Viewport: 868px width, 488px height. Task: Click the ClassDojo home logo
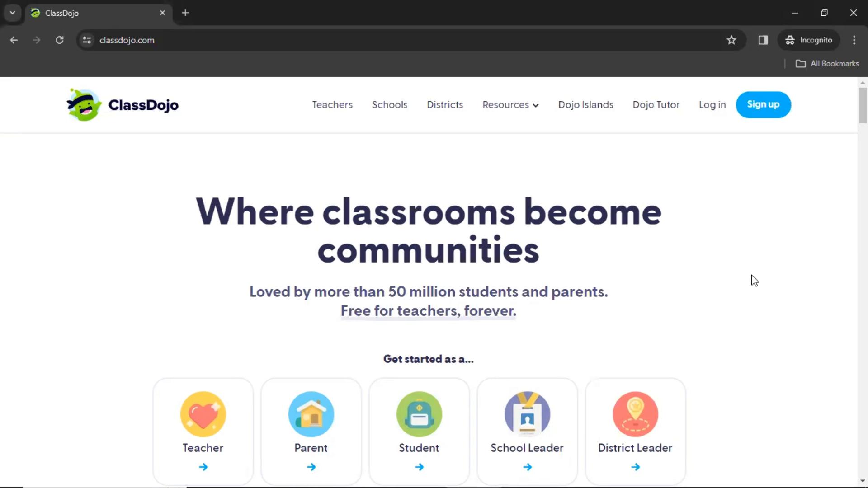121,104
